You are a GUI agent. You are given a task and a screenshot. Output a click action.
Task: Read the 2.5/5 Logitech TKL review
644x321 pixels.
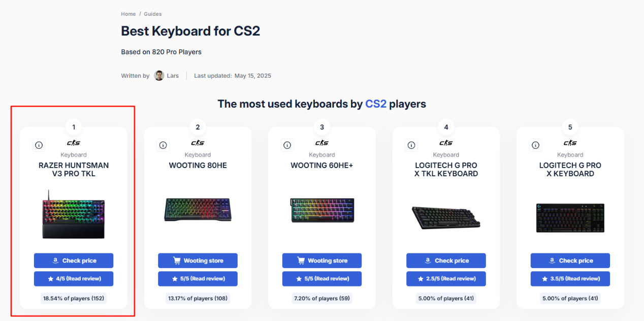point(446,279)
